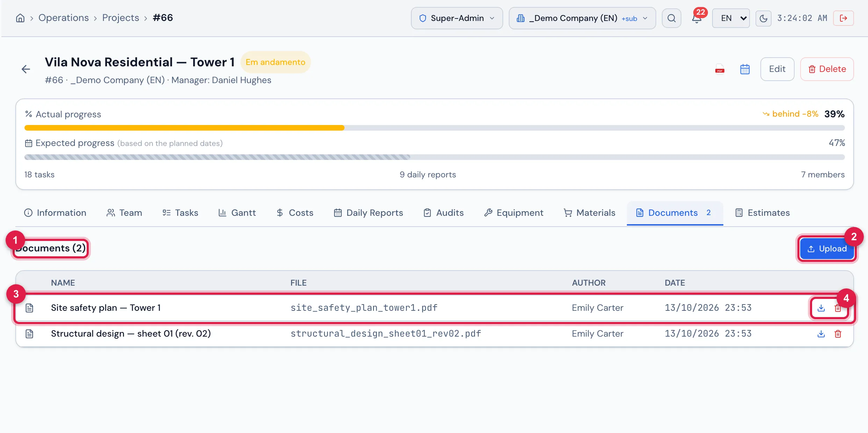Screen dimensions: 868x433
Task: Click the logout icon
Action: pyautogui.click(x=843, y=18)
